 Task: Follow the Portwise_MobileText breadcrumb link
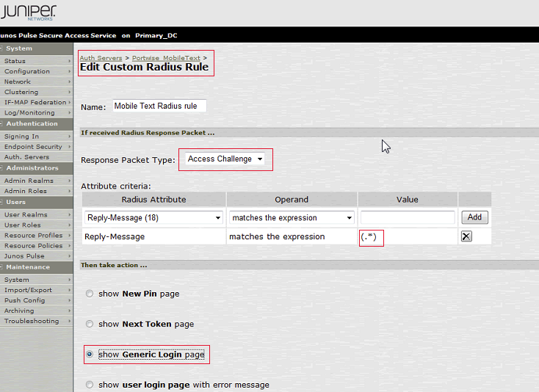click(x=166, y=57)
